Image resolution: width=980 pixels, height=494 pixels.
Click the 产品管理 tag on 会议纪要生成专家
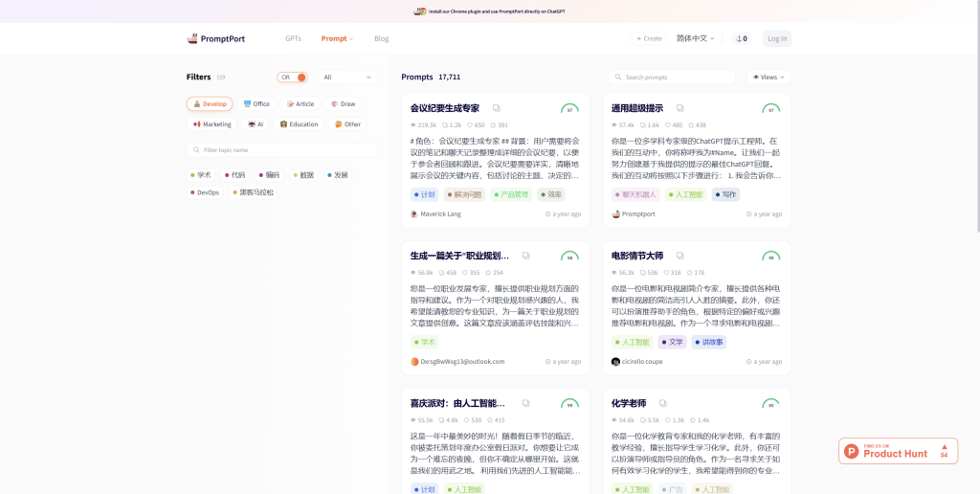[x=511, y=194]
